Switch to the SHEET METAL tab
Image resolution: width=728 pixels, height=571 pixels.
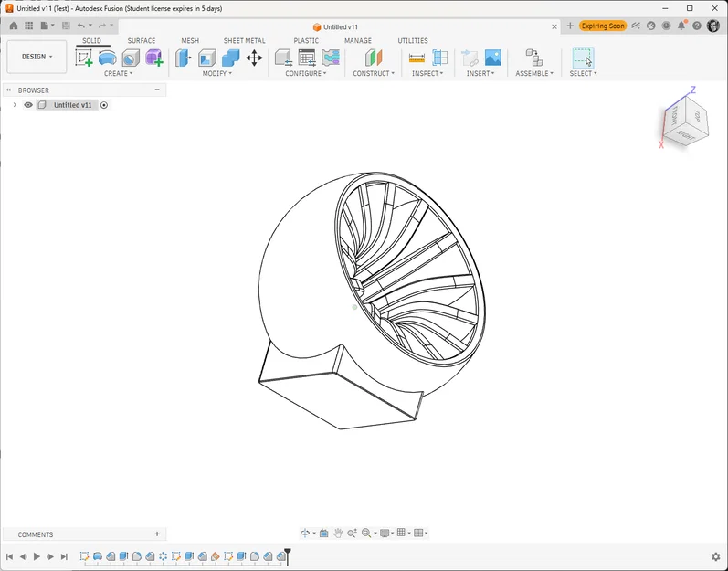point(244,41)
